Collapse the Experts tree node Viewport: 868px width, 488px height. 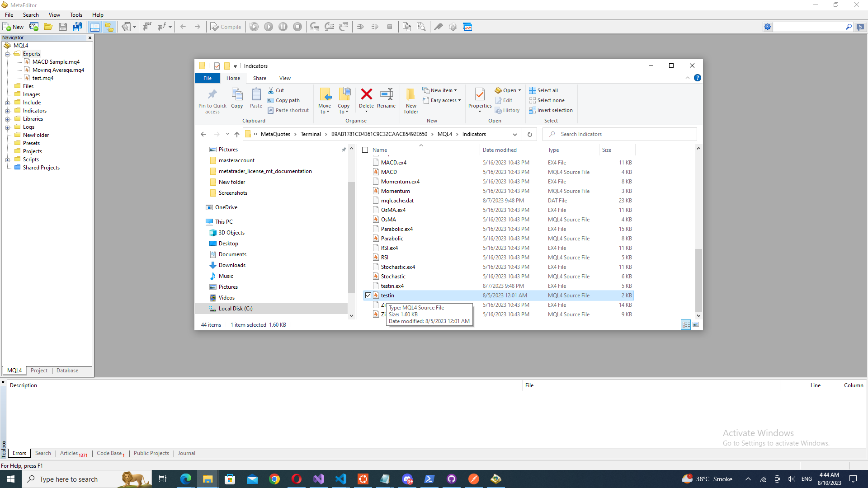[8, 54]
